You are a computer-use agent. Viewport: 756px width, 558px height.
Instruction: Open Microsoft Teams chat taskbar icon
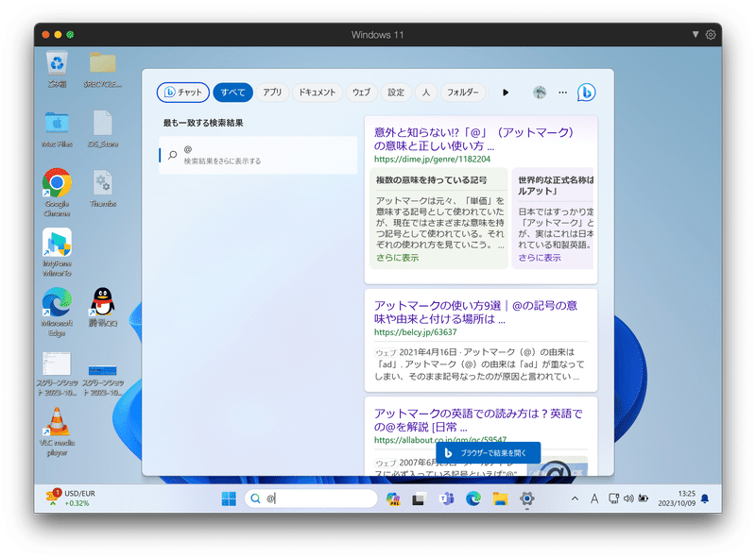446,499
